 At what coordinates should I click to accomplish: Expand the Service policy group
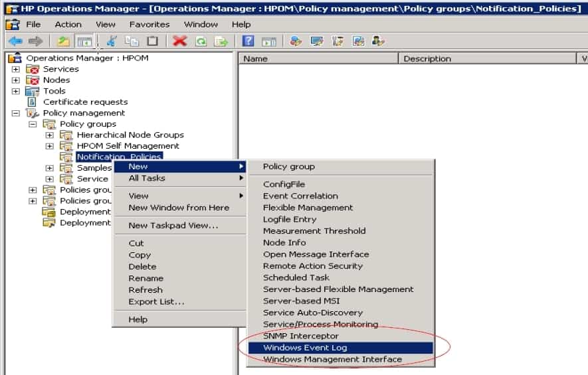tap(50, 179)
